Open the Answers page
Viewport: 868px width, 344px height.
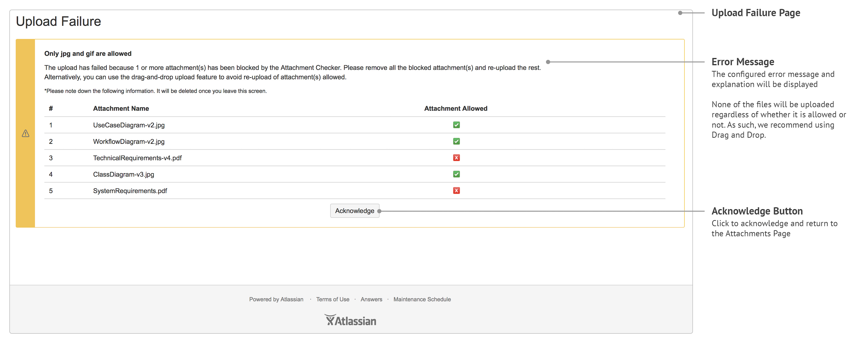[371, 299]
